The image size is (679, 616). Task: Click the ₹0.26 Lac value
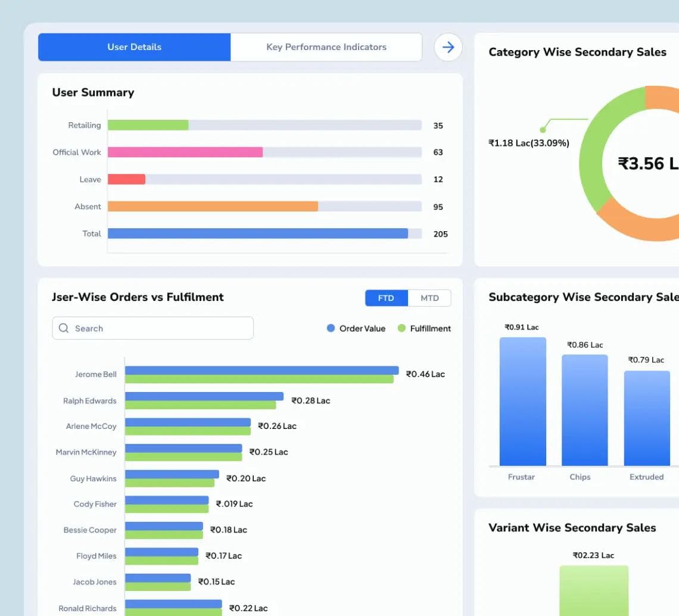277,426
